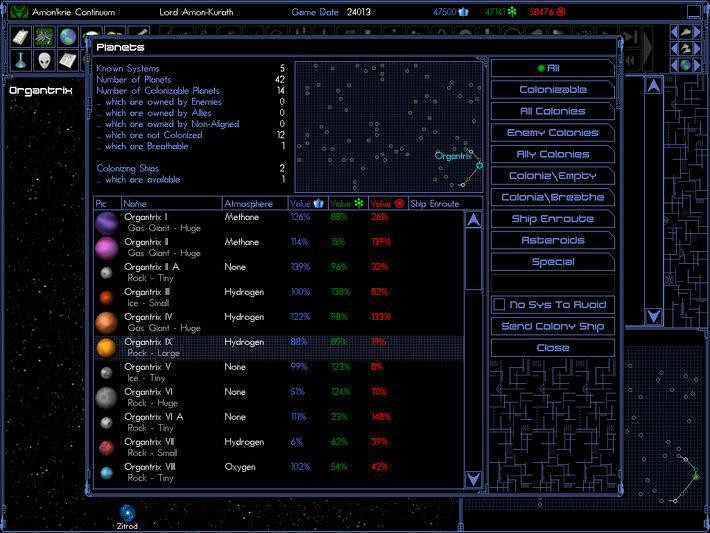Click the Send Colony Ship button
The image size is (710, 533).
coord(552,327)
